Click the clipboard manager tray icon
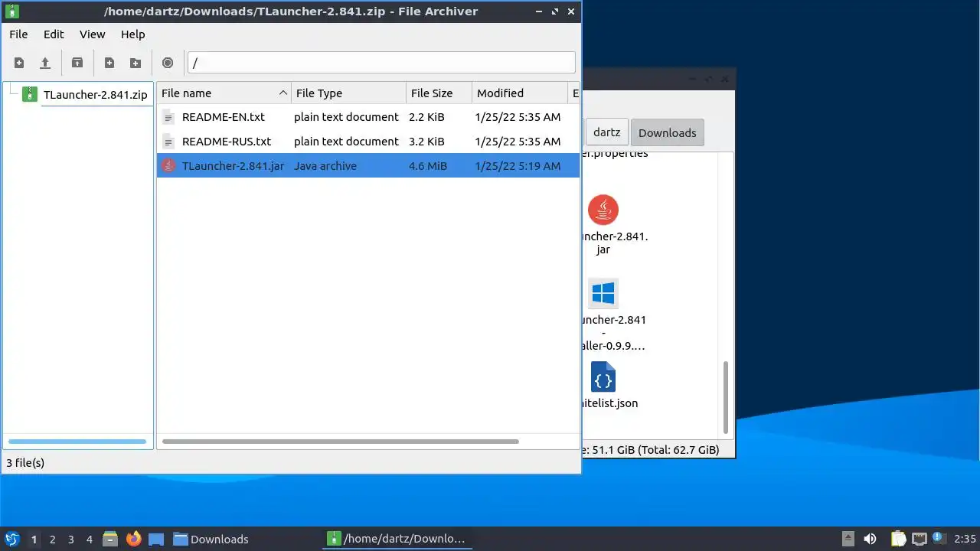The image size is (980, 551). click(x=898, y=539)
